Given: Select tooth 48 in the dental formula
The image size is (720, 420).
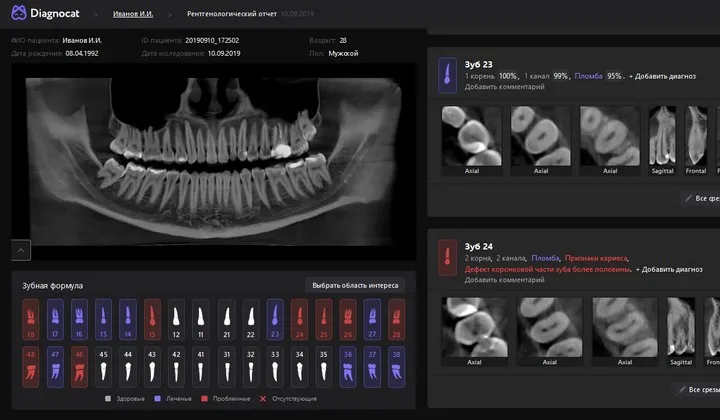Looking at the screenshot, I should click(x=31, y=367).
